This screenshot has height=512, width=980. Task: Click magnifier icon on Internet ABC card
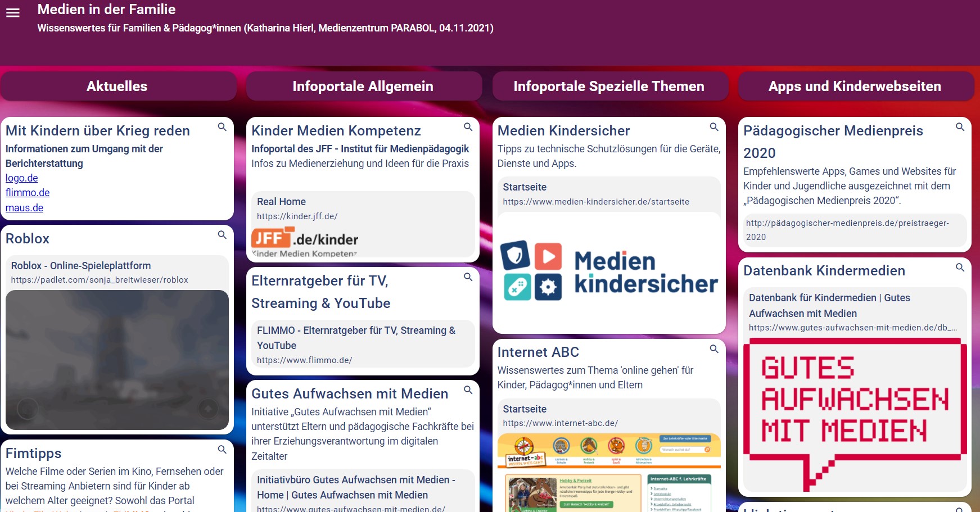pos(714,349)
